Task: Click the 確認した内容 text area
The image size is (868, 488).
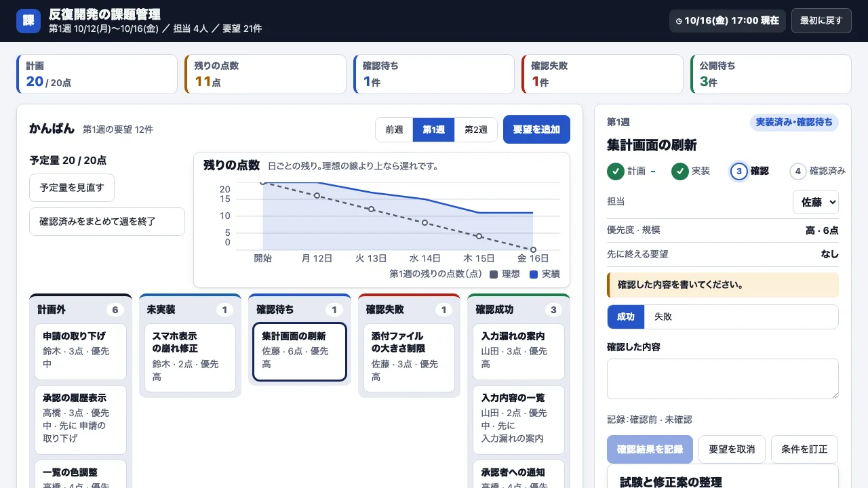Action: (723, 379)
